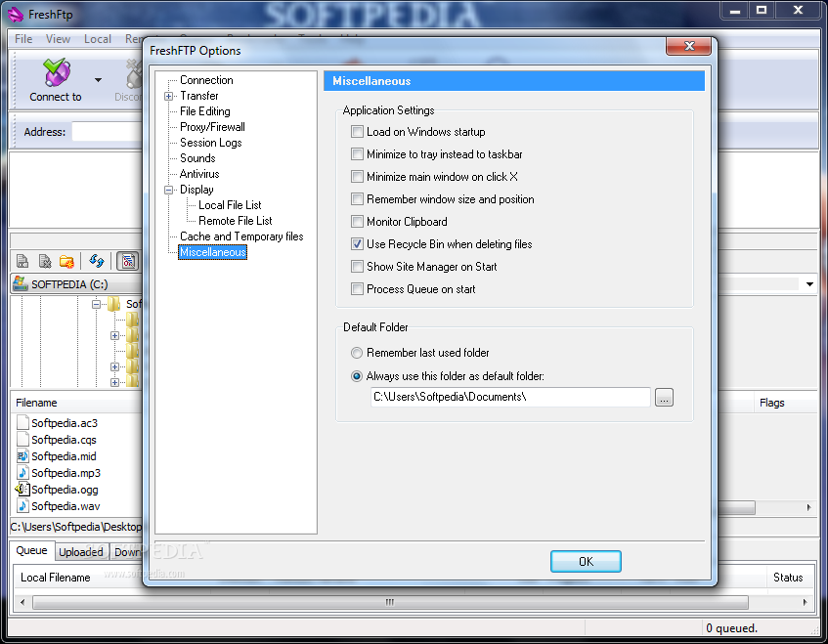Close the FreshFTP Options dialog

[x=688, y=47]
